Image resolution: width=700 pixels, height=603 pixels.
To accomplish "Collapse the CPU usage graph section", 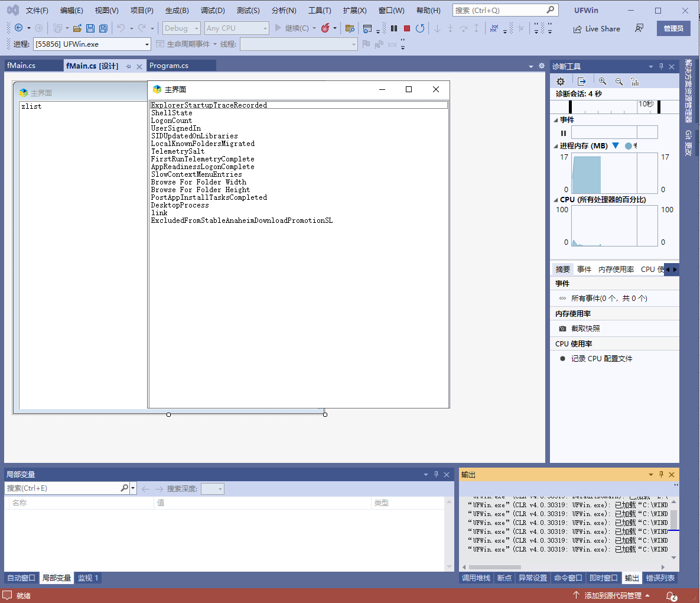I will [x=556, y=200].
